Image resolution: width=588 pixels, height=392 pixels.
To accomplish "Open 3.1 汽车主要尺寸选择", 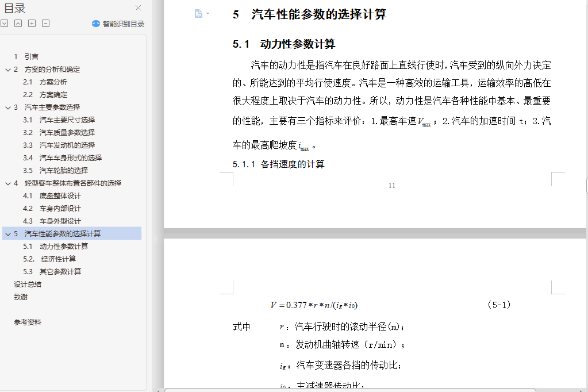I will (x=59, y=120).
